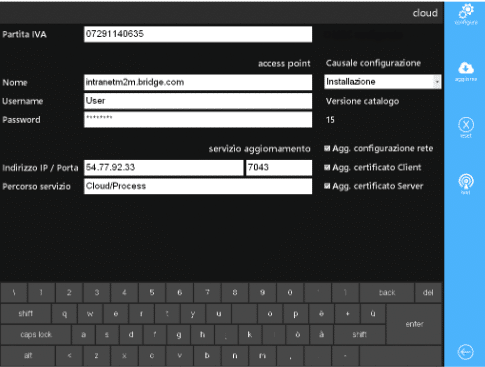485x367 pixels.
Task: Tap the 1 key on keyboard
Action: pyautogui.click(x=41, y=293)
